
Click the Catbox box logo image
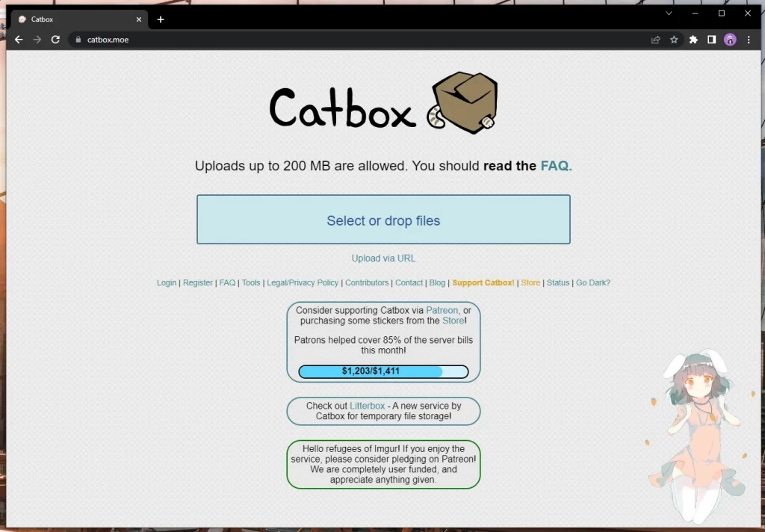coord(462,103)
